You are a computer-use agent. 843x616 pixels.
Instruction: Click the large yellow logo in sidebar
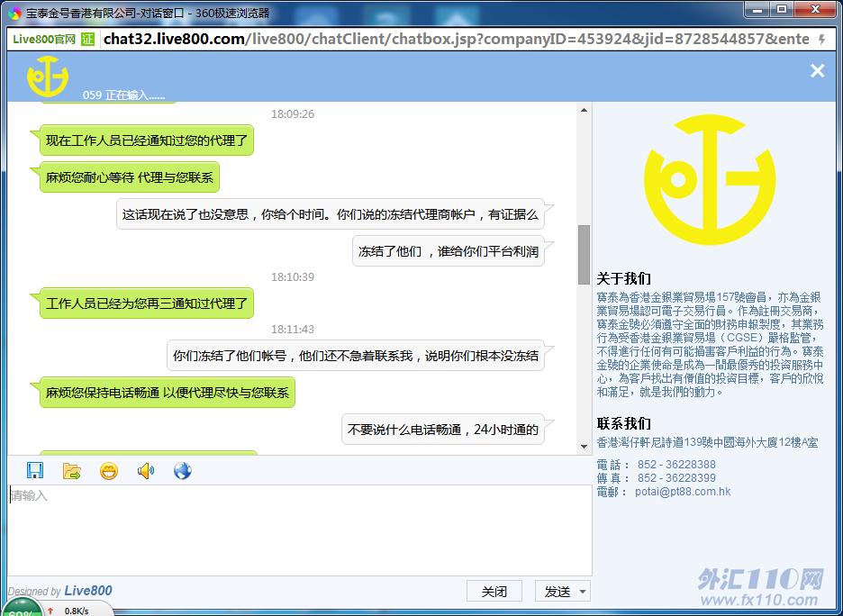click(710, 179)
